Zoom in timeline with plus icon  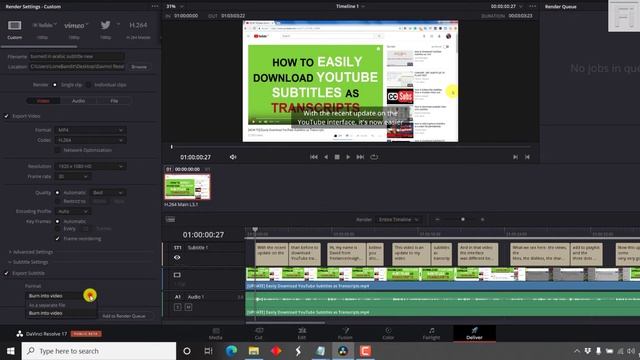482,220
